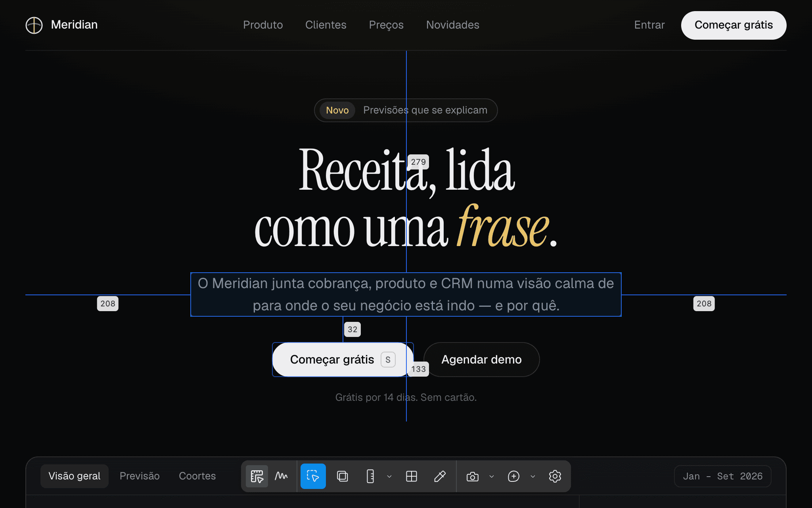The image size is (812, 508).
Task: Select the eyedropper color picker tool
Action: coord(440,476)
